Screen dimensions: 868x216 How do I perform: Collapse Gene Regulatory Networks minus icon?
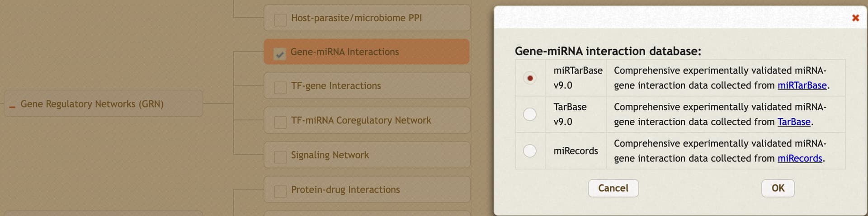(12, 107)
